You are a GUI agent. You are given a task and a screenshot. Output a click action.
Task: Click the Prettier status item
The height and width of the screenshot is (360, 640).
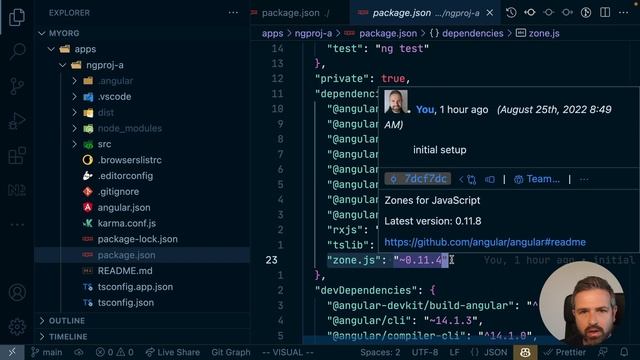tap(565, 352)
